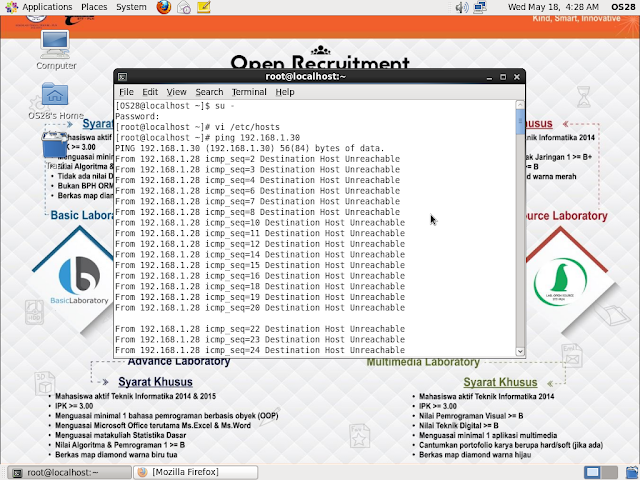Click the 'Password:' line in the terminal
640x480 pixels.
pyautogui.click(x=137, y=116)
